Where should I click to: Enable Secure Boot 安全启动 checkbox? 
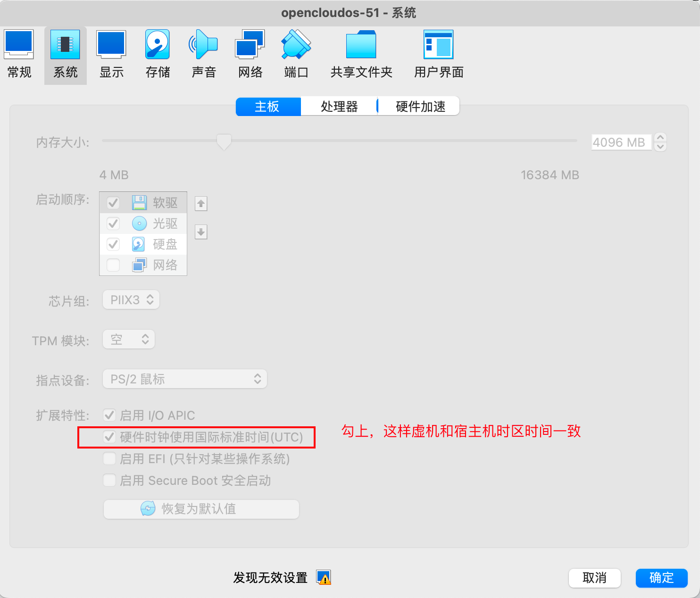(109, 480)
